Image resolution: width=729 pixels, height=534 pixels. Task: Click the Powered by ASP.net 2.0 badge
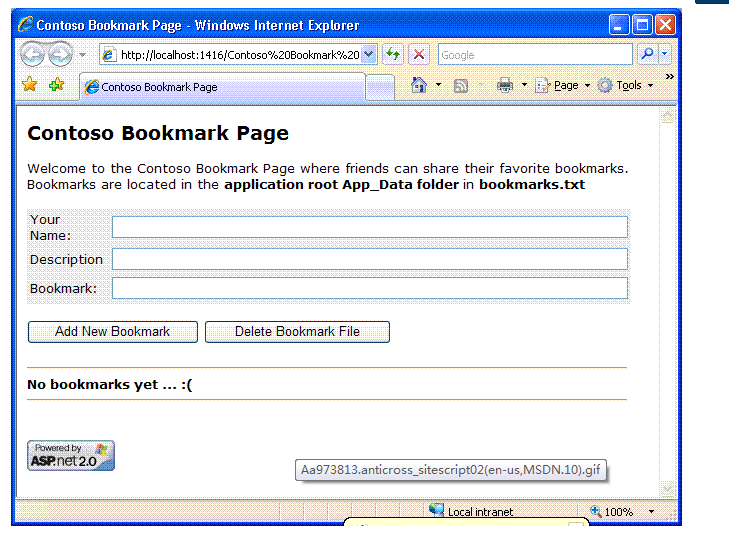(71, 455)
